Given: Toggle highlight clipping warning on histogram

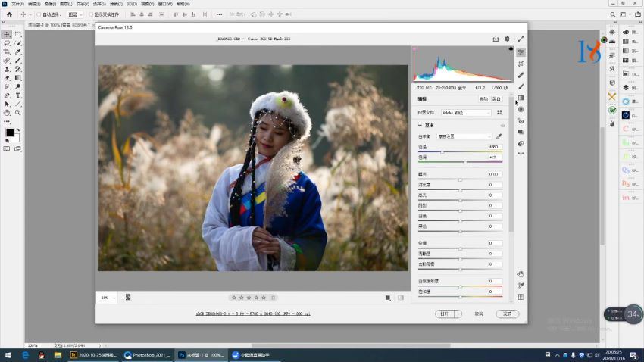Looking at the screenshot, I should coord(511,48).
